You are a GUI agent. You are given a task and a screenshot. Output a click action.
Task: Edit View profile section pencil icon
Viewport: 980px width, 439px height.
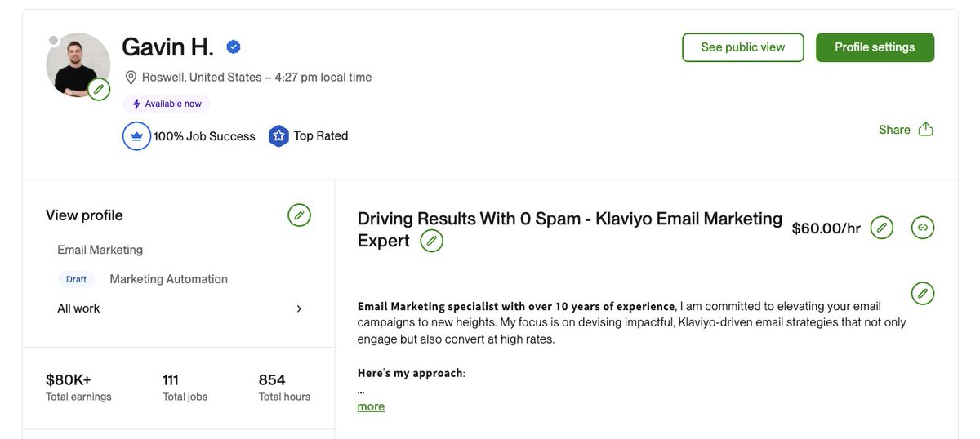click(299, 215)
